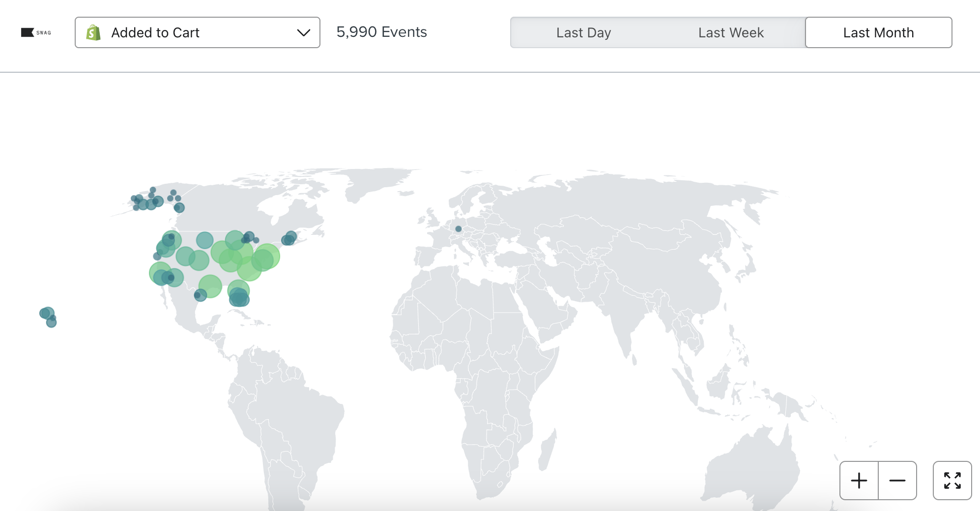980x511 pixels.
Task: Enter fullscreen map view via the expand icon
Action: pos(952,481)
